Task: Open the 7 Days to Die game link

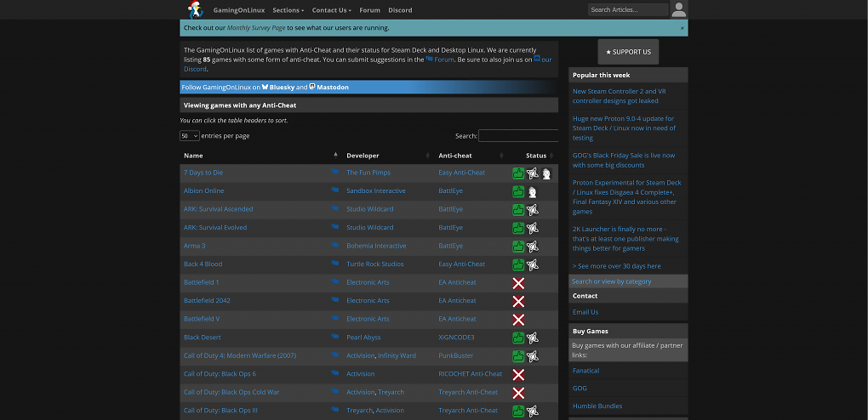Action: (x=203, y=172)
